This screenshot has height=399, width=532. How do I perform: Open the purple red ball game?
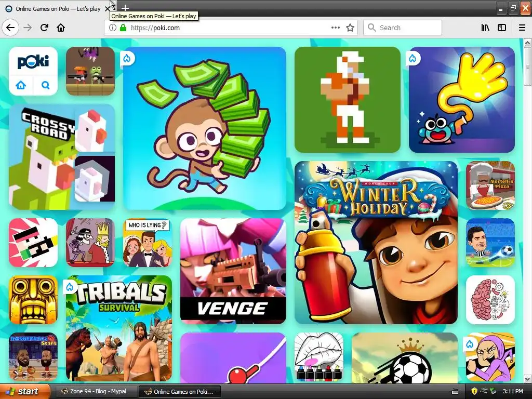233,357
